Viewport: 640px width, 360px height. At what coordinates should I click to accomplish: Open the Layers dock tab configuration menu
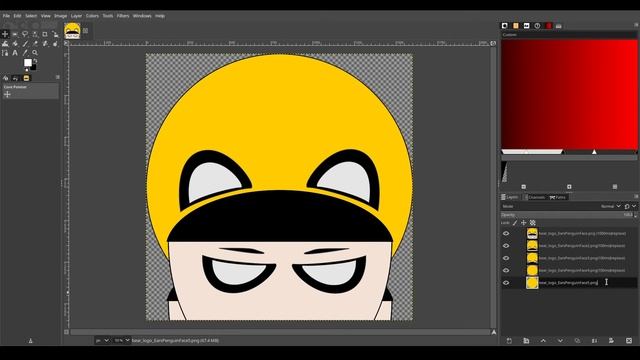tap(636, 197)
